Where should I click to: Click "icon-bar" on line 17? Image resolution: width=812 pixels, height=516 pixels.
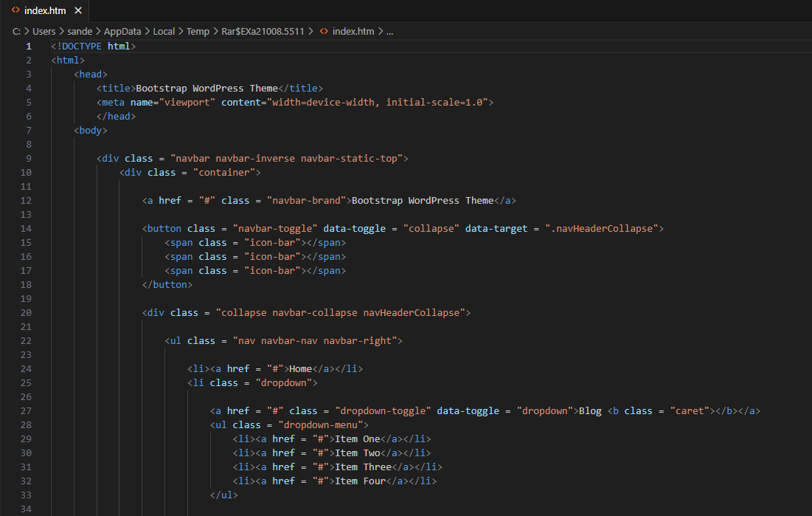(272, 270)
